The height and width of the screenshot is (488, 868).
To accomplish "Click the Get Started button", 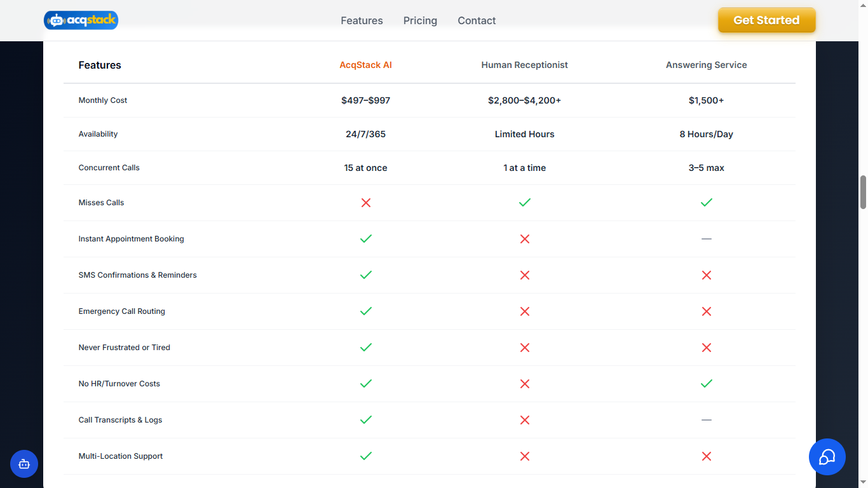I will [766, 20].
